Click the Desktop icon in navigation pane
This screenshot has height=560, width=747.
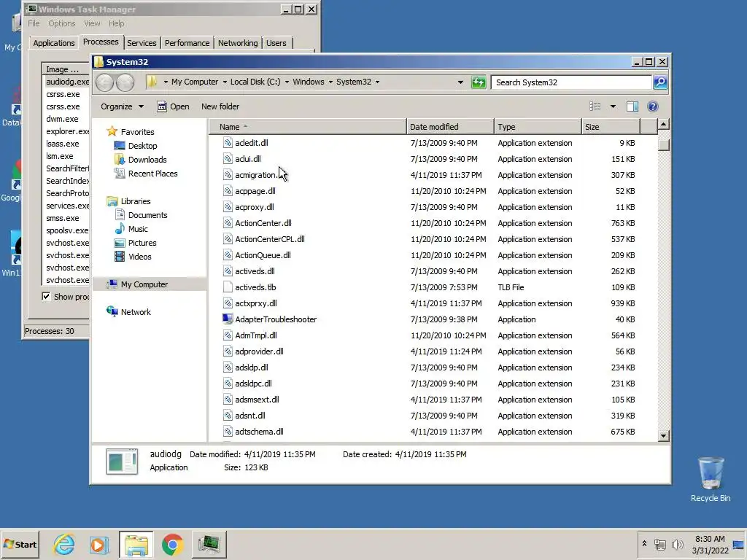pos(120,146)
